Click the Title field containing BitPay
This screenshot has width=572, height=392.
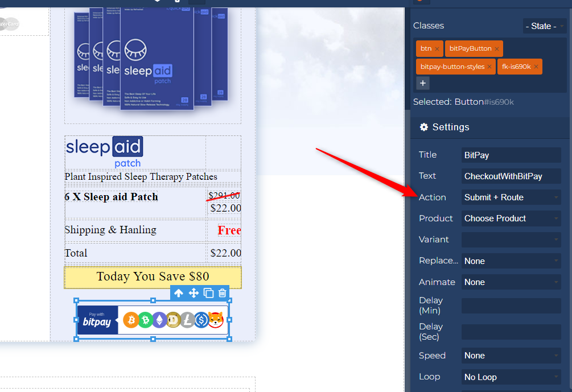click(511, 155)
